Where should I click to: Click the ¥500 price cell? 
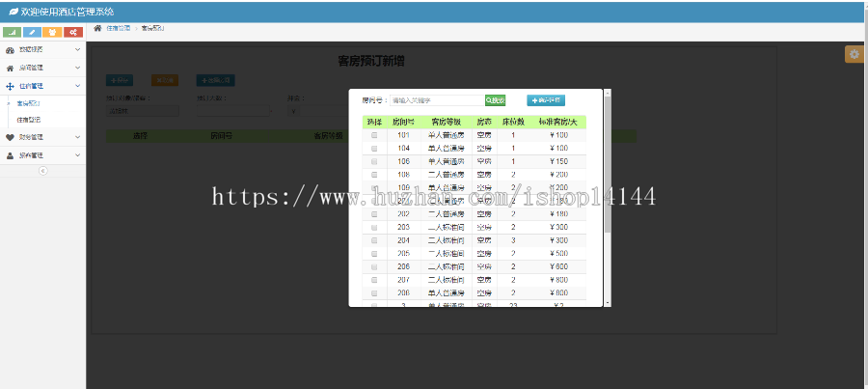pos(558,254)
